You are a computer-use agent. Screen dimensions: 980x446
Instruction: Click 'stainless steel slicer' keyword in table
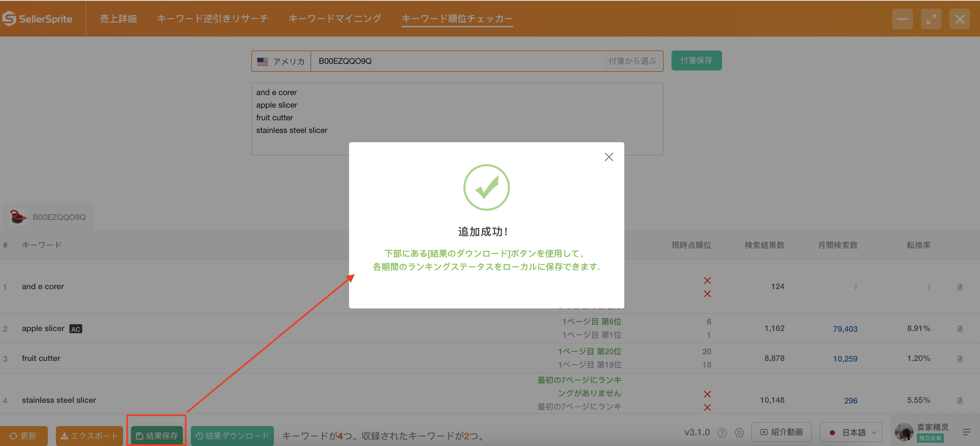tap(59, 400)
